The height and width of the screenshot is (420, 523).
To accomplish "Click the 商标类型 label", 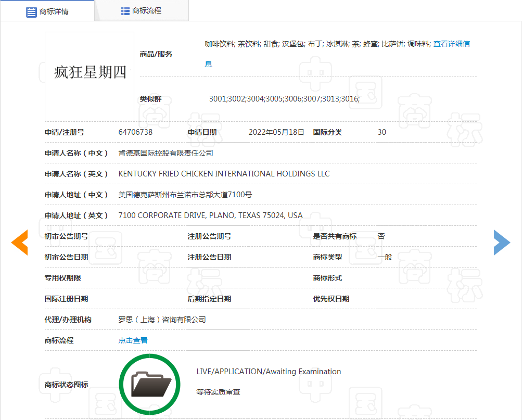I will (x=327, y=257).
